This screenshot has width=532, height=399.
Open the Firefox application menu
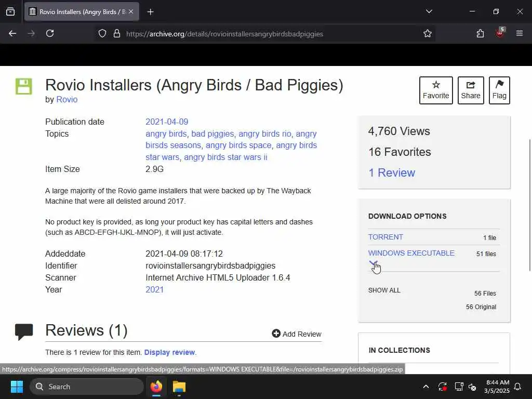[x=520, y=33]
